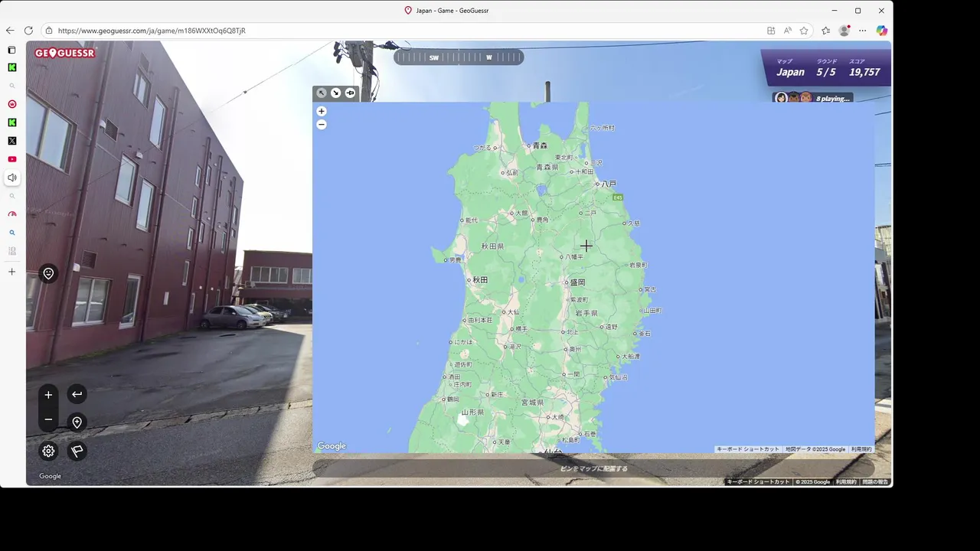Screen dimensions: 980x551
Task: Enlarge the guess map with up-left arrow
Action: coord(322,93)
